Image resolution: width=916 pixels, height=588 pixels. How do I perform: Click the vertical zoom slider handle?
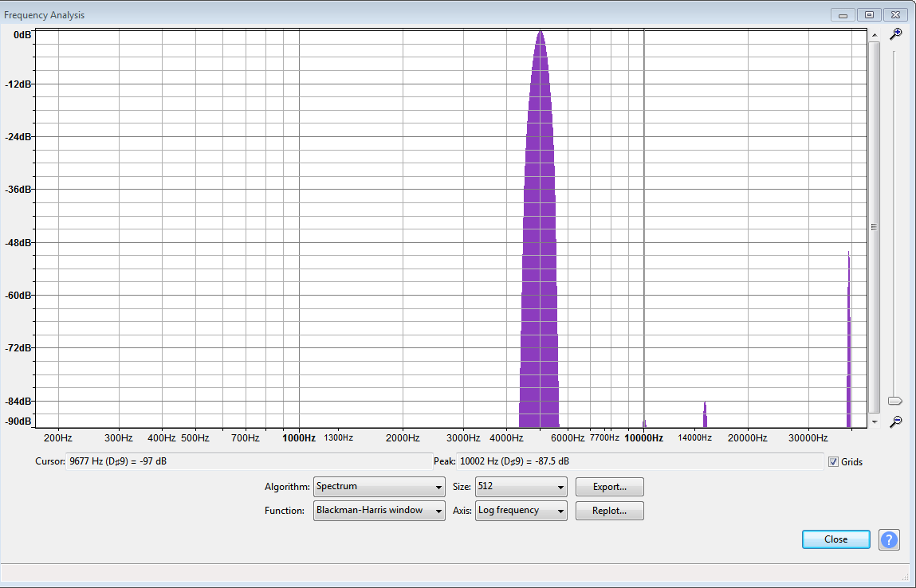click(894, 401)
